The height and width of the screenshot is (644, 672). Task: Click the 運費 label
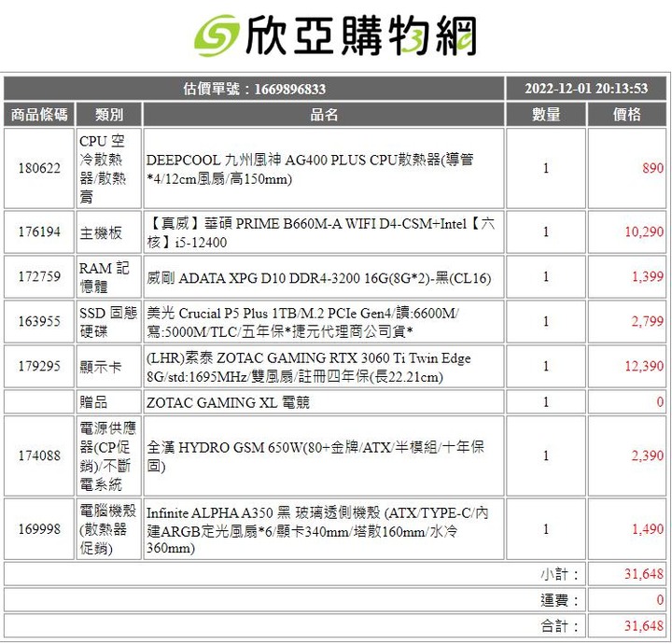[559, 600]
